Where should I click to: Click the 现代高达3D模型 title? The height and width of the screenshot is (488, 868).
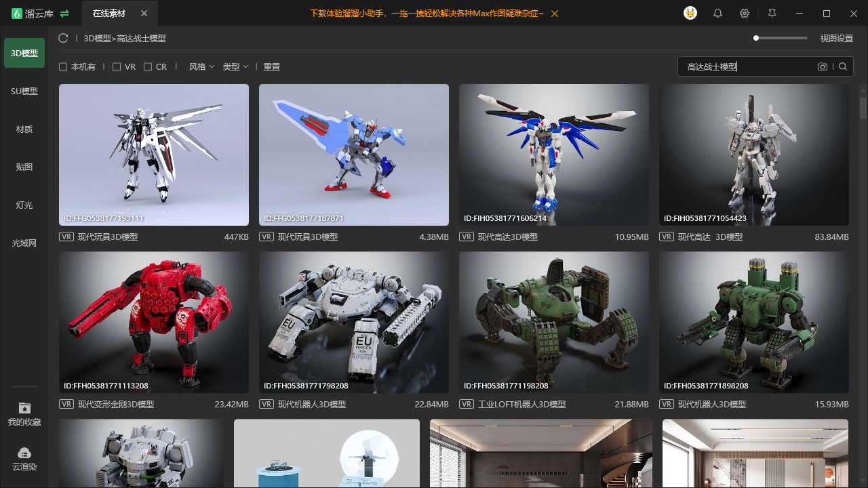point(508,237)
